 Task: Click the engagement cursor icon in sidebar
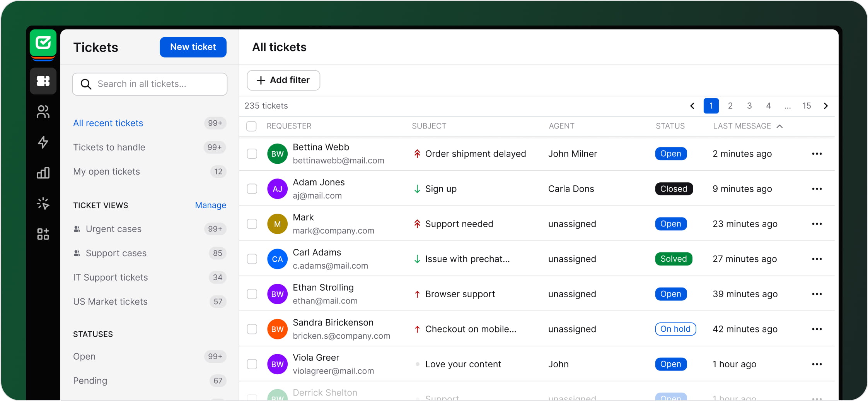point(43,203)
